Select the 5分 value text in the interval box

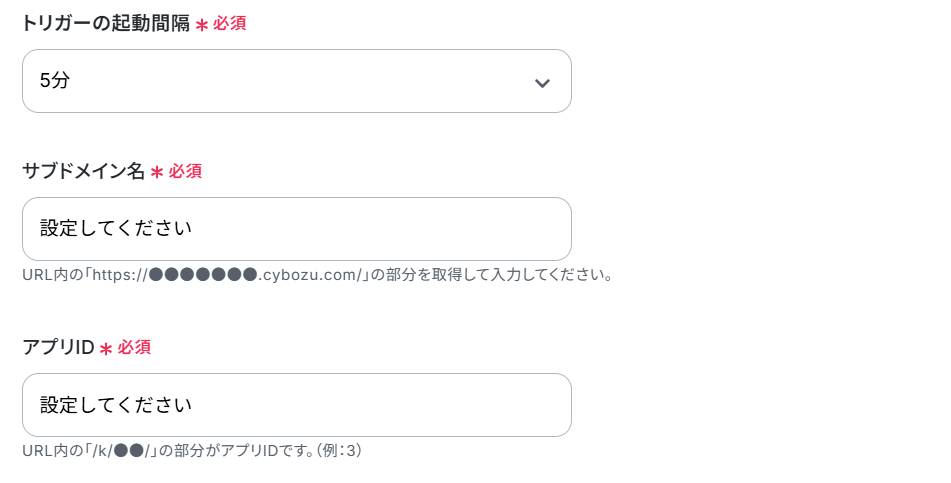55,81
